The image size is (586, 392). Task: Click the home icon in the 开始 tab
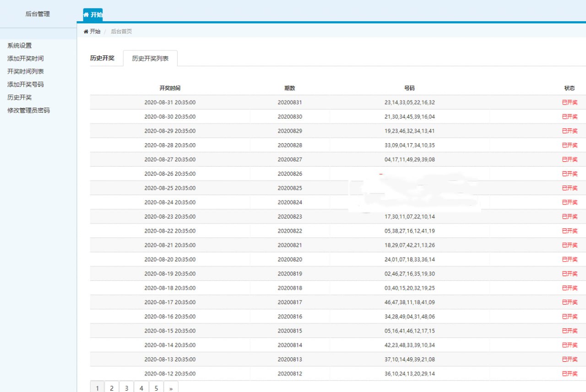click(x=86, y=15)
